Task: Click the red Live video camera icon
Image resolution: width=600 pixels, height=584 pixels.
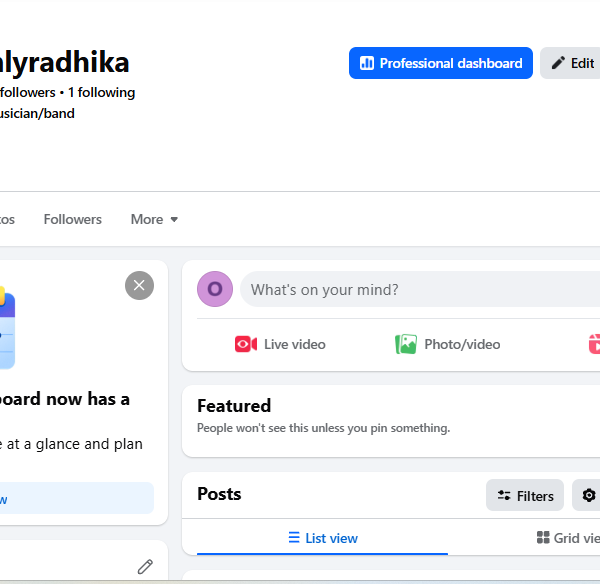Action: pyautogui.click(x=246, y=344)
